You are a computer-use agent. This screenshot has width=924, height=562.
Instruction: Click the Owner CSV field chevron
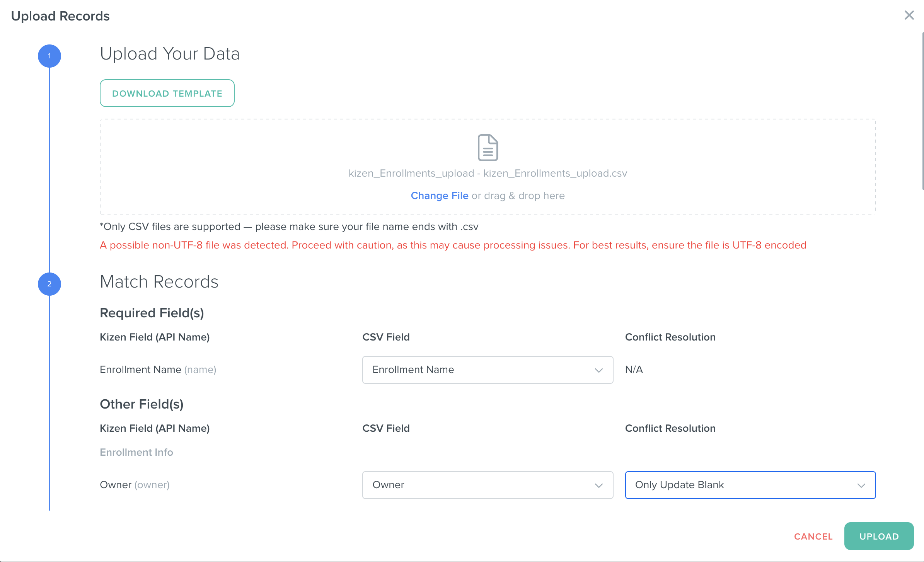[598, 485]
